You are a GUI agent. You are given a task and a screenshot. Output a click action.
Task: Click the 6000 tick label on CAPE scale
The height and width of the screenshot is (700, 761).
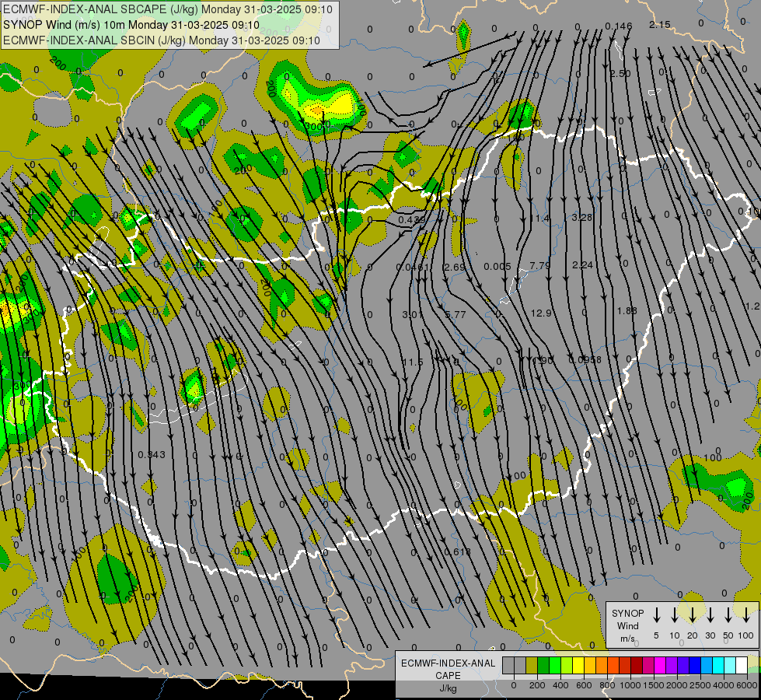pyautogui.click(x=746, y=685)
